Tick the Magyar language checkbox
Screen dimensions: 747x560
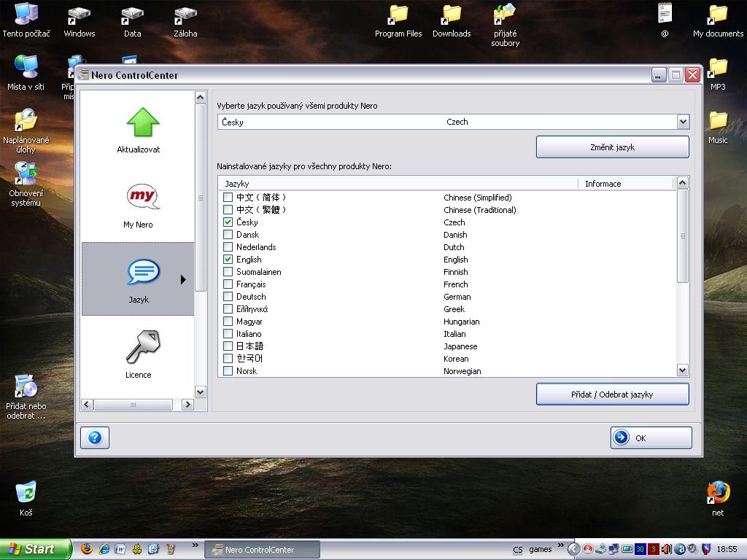click(x=228, y=321)
